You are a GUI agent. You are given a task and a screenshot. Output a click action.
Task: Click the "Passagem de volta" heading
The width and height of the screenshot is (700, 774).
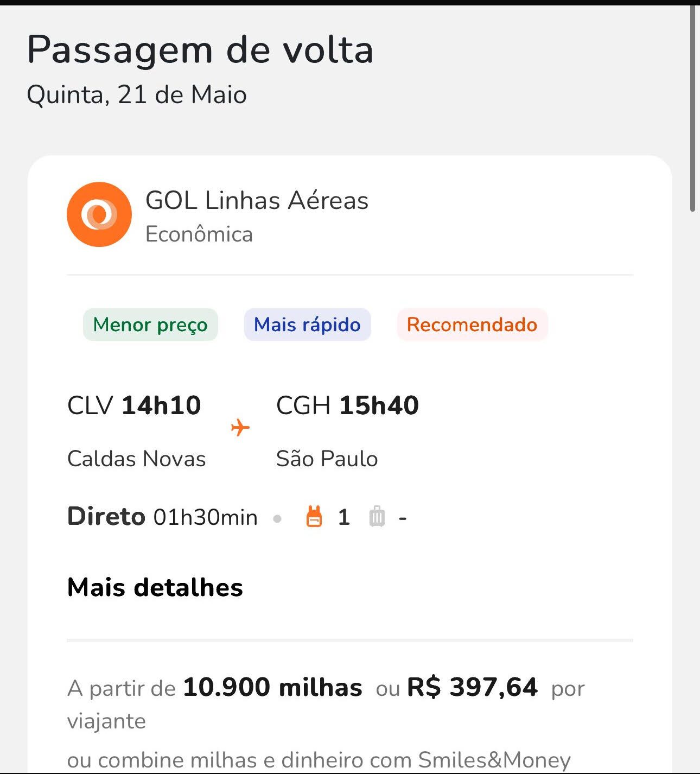(x=200, y=50)
